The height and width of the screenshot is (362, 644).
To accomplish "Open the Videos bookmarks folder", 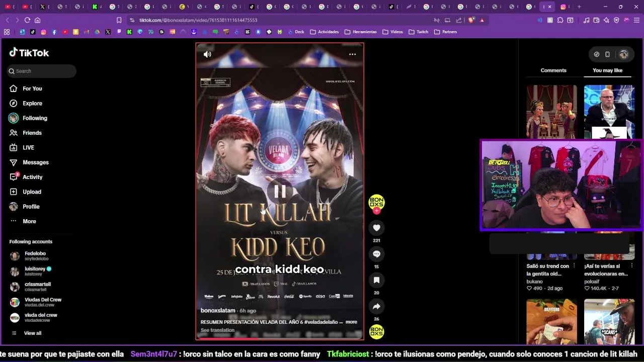I will (x=393, y=32).
